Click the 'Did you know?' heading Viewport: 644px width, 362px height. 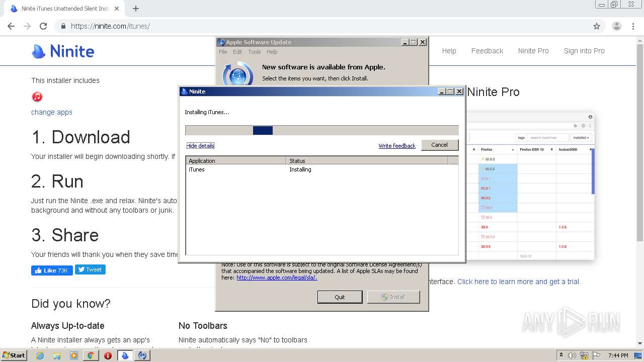71,304
